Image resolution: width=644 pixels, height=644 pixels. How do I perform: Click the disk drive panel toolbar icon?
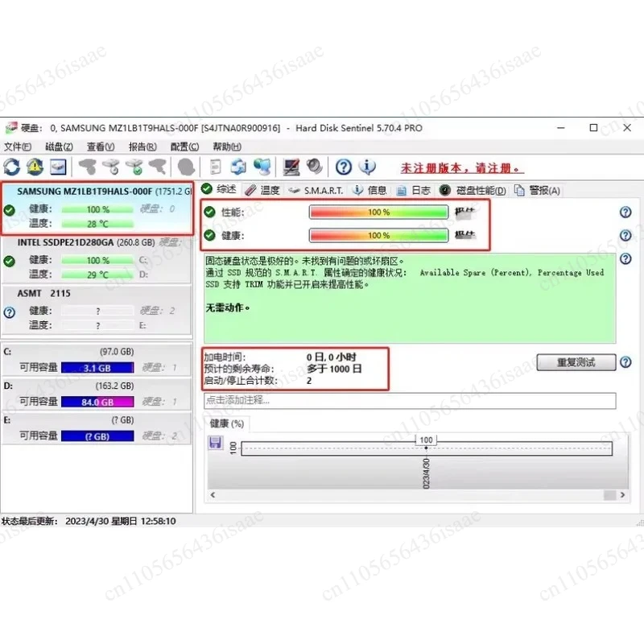58,167
